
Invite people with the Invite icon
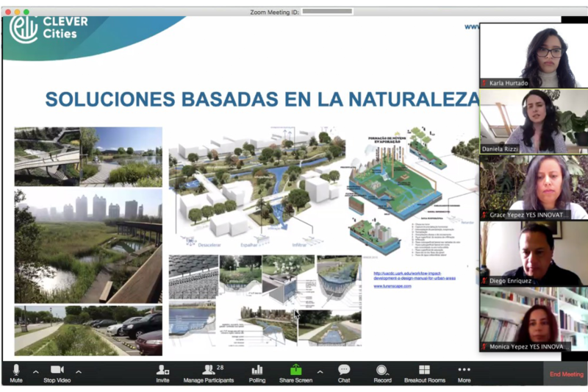click(x=162, y=374)
